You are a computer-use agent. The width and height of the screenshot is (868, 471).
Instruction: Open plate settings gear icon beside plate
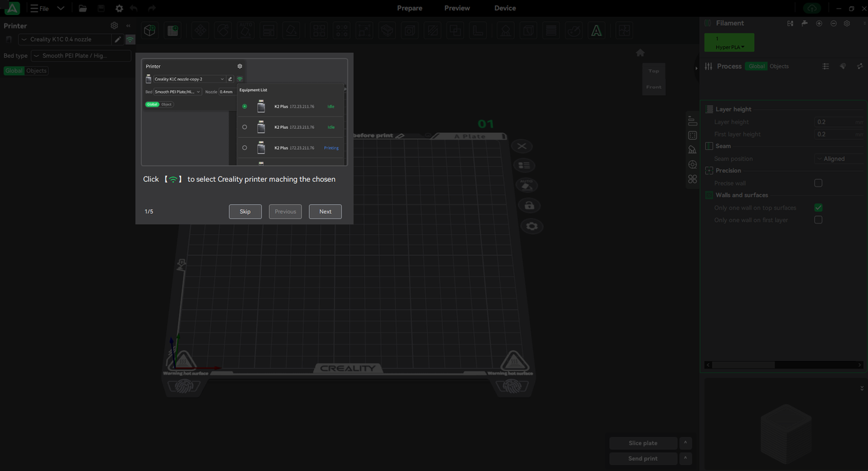532,226
